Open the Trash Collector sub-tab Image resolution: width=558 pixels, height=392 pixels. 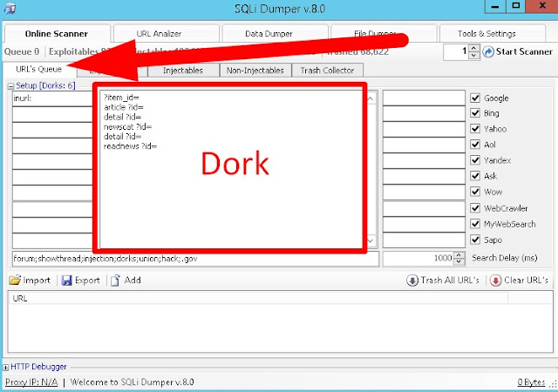[328, 71]
